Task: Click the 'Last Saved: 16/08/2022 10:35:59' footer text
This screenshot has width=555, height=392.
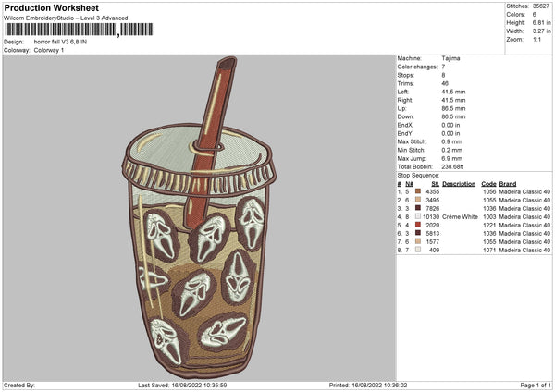Action: tap(182, 385)
